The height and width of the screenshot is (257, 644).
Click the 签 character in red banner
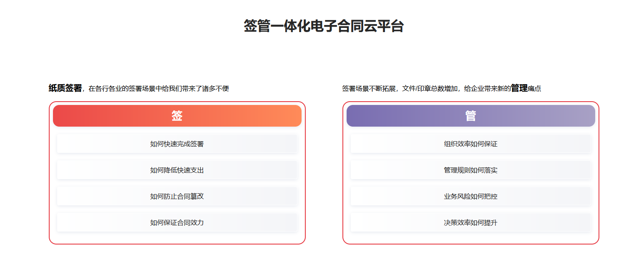tap(177, 116)
